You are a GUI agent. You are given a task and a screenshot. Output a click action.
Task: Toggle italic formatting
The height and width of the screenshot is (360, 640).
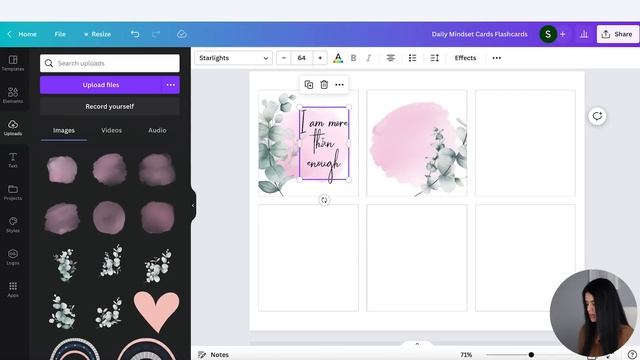pyautogui.click(x=369, y=58)
